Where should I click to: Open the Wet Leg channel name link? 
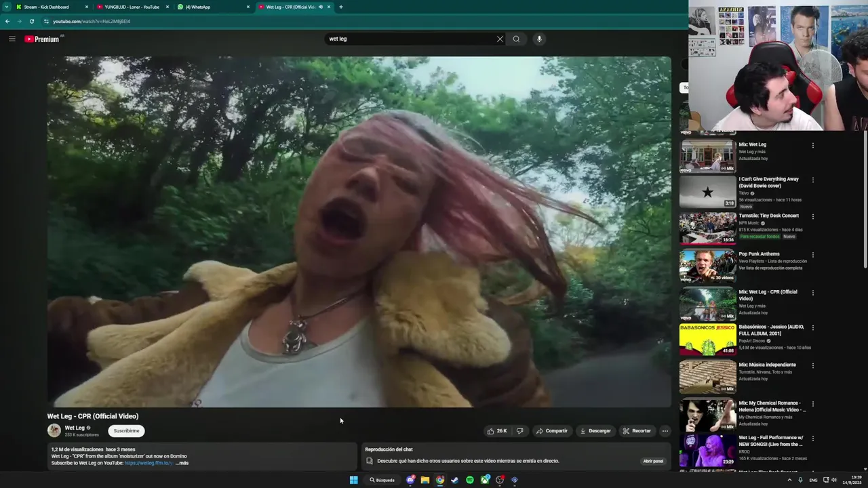coord(75,428)
